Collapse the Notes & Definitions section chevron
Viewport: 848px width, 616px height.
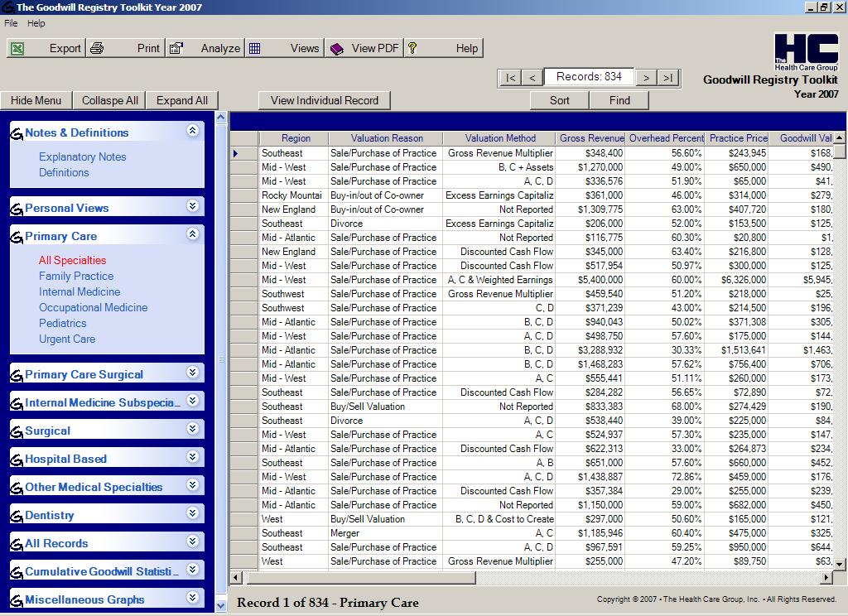tap(192, 130)
